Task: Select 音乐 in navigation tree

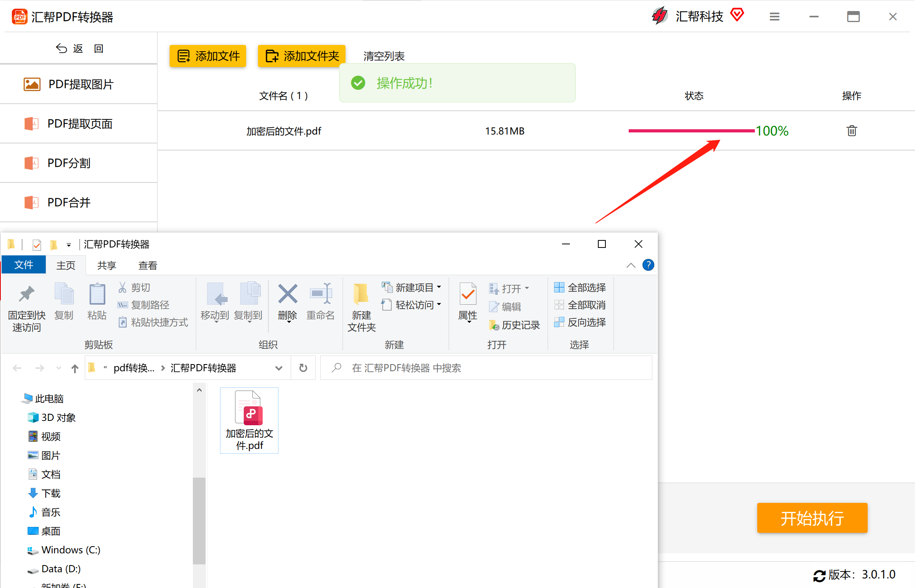Action: 44,512
